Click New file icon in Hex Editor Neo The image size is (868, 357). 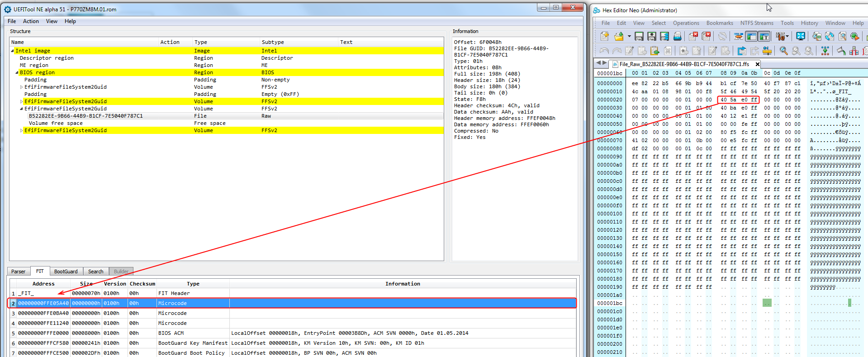tap(604, 36)
